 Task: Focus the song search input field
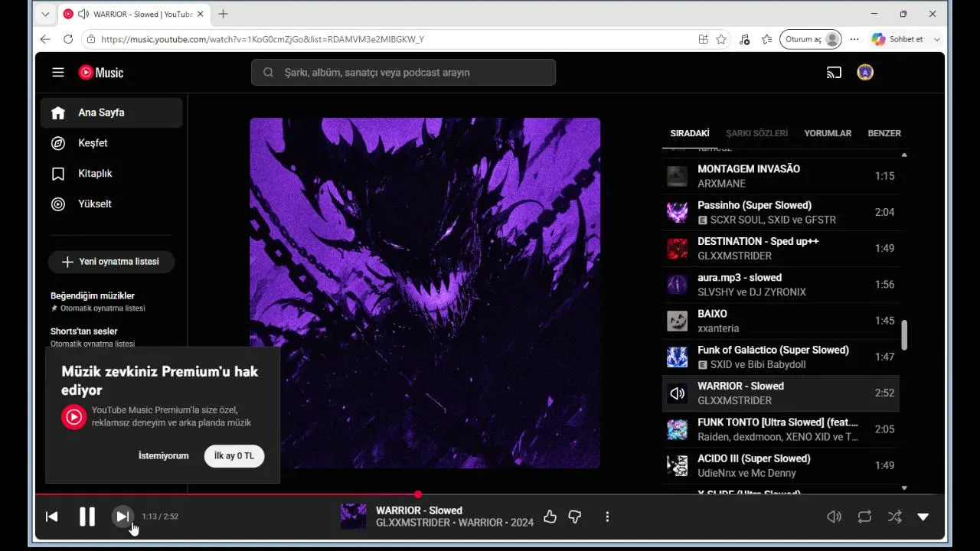[403, 73]
